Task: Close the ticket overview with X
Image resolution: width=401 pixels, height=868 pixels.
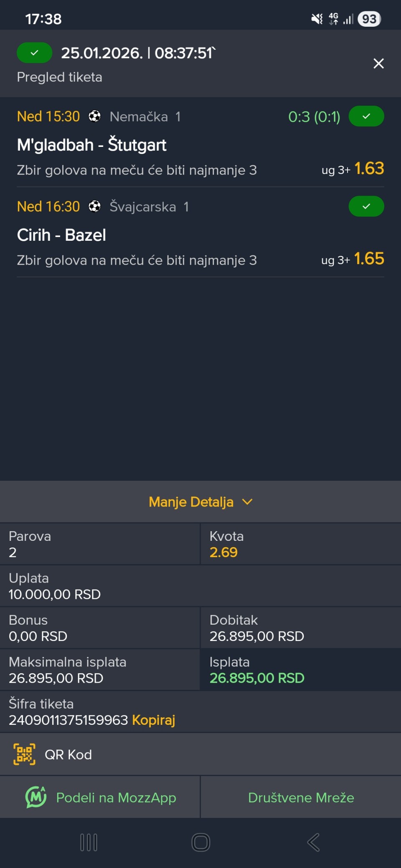Action: pyautogui.click(x=378, y=63)
